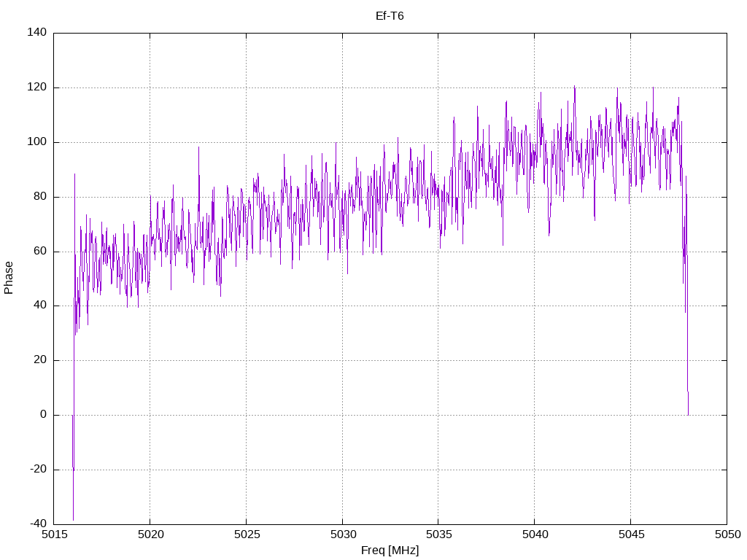747x560 pixels.
Task: Click the -20 y-axis tick label
Action: click(39, 470)
